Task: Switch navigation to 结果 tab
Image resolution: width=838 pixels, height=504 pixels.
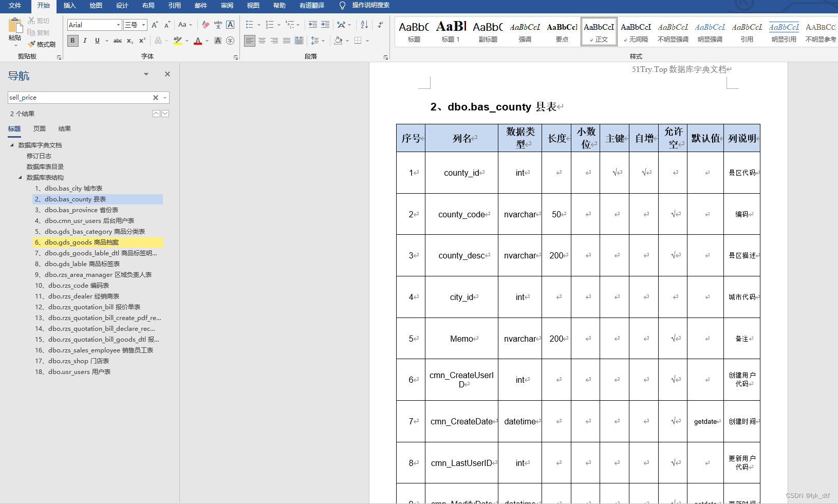Action: point(65,129)
